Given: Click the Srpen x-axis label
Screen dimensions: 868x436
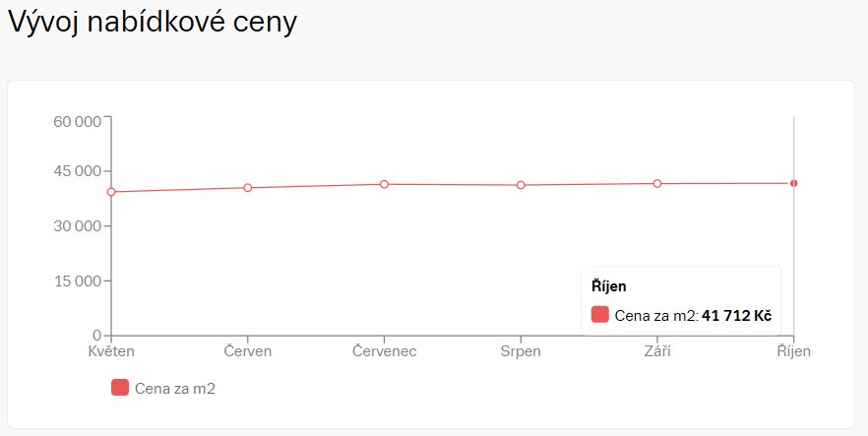Looking at the screenshot, I should tap(521, 351).
